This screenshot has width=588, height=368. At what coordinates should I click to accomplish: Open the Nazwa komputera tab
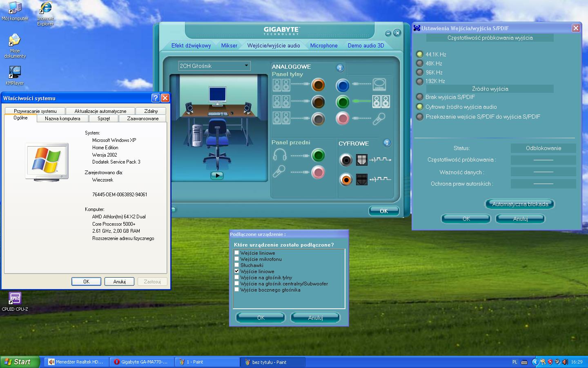(x=62, y=119)
